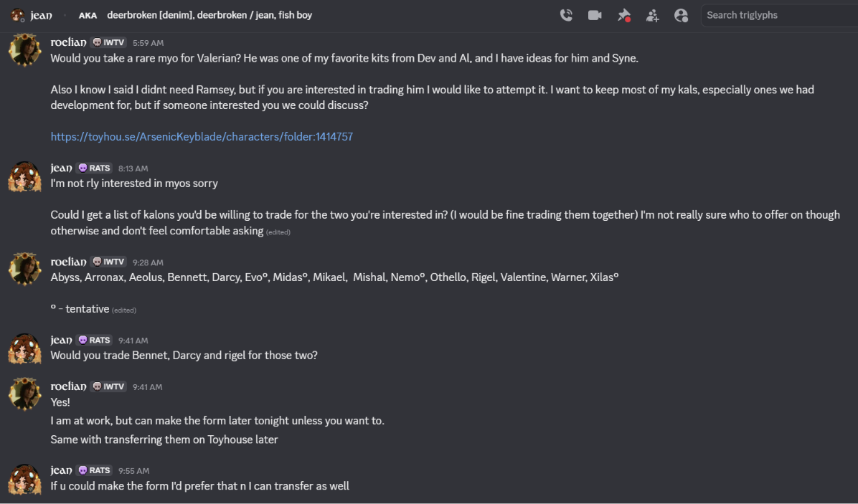Image resolution: width=858 pixels, height=504 pixels.
Task: Click the RATS tag beside jean at 8:13 AM
Action: coord(94,168)
